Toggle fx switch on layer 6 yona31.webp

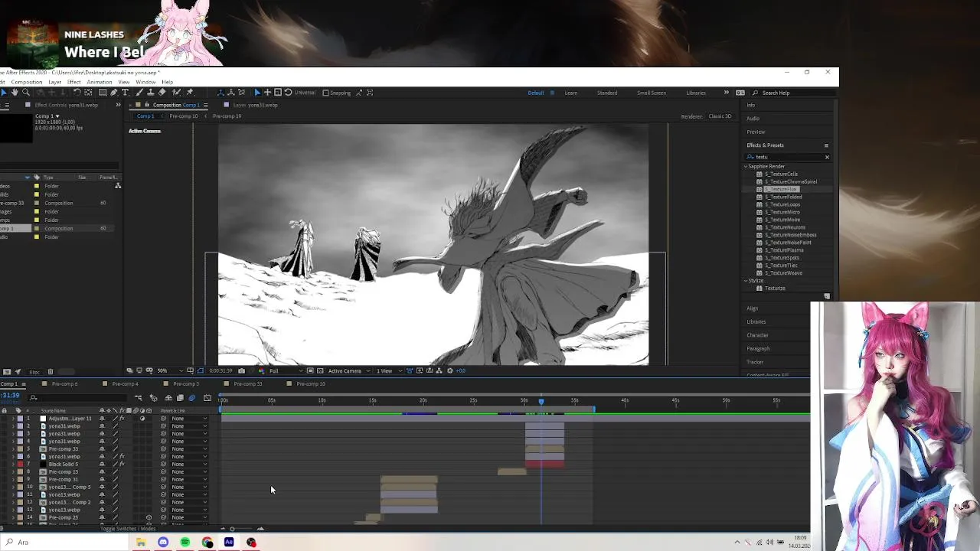pos(122,457)
